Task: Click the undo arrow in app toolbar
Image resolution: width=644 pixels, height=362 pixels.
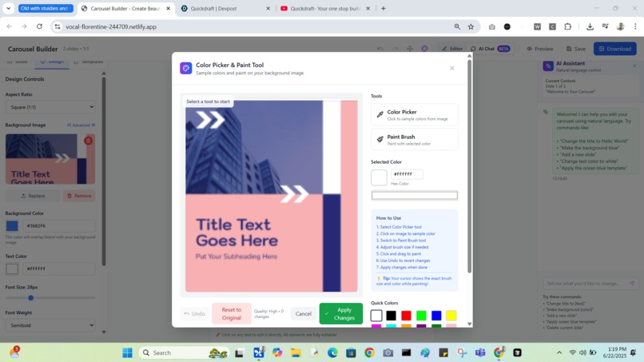Action: pos(380,49)
